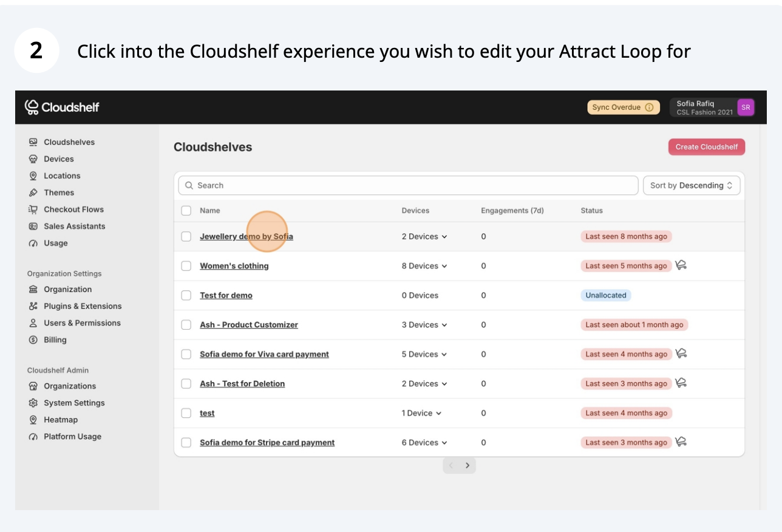The image size is (782, 532).
Task: Click the Checkout Flows cart icon
Action: 33,210
